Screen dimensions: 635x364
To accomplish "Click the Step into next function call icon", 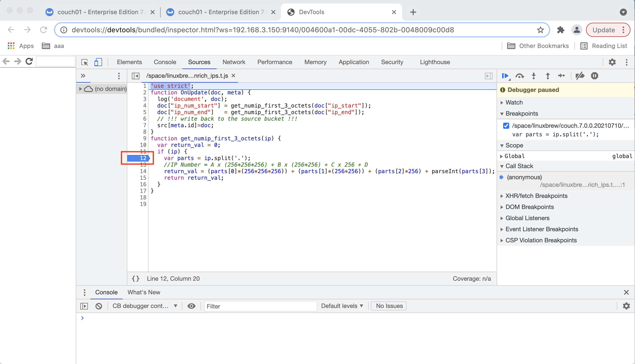I will pyautogui.click(x=534, y=75).
